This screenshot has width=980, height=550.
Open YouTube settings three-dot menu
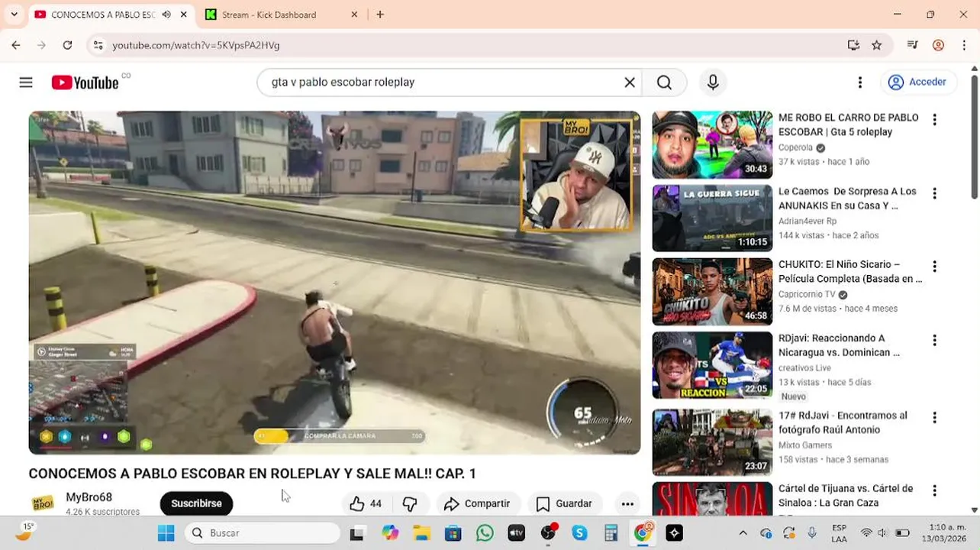coord(860,82)
